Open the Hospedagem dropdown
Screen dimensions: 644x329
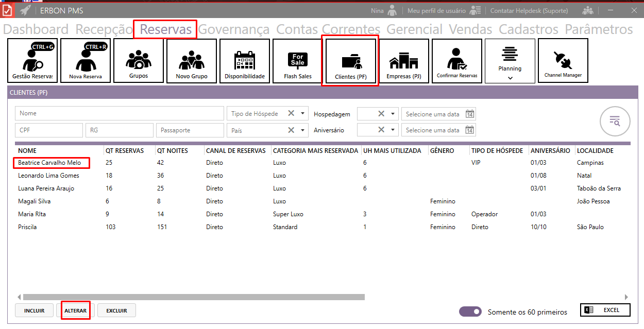(394, 113)
